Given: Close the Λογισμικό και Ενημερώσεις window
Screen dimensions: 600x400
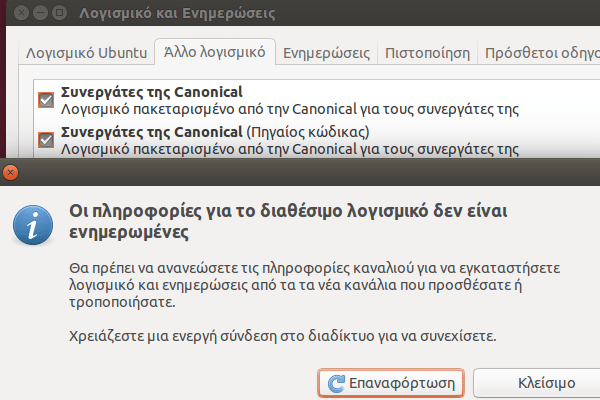Looking at the screenshot, I should (21, 13).
